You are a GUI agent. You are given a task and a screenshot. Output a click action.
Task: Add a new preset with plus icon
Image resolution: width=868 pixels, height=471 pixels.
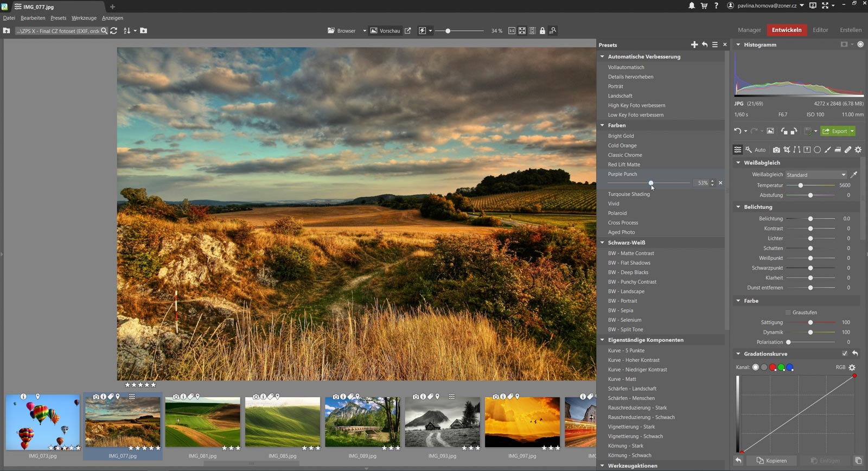tap(694, 44)
